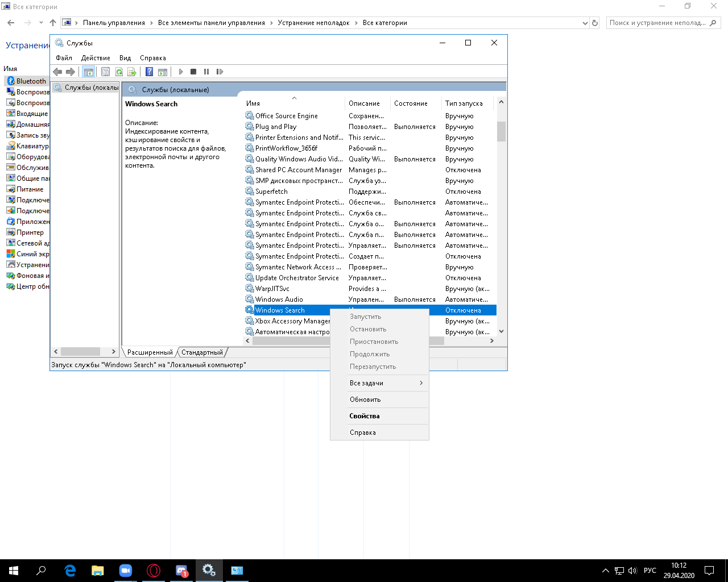Open Opera browser from taskbar
Screen dimensions: 728x582
154,571
